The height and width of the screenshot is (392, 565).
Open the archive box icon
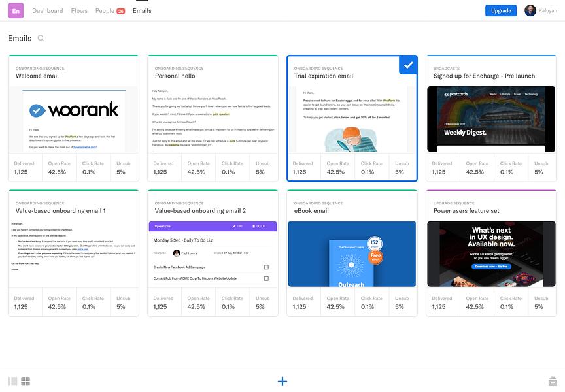tap(553, 381)
